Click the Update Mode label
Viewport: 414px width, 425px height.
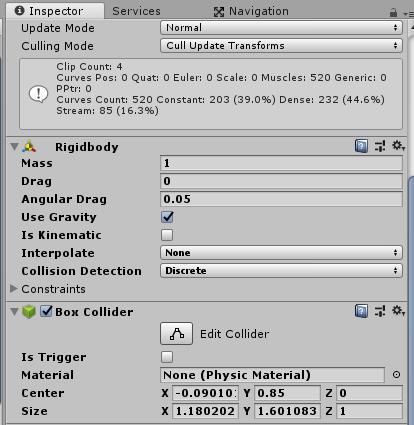pyautogui.click(x=58, y=28)
